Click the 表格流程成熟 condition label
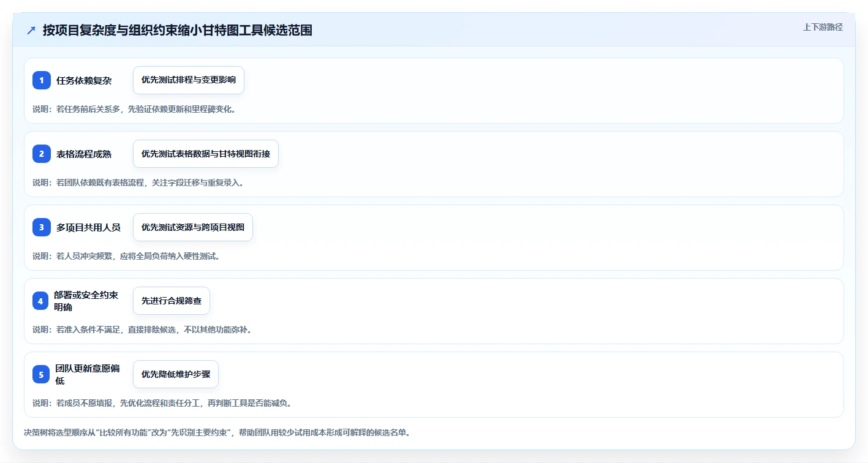The height and width of the screenshot is (463, 868). click(x=84, y=154)
